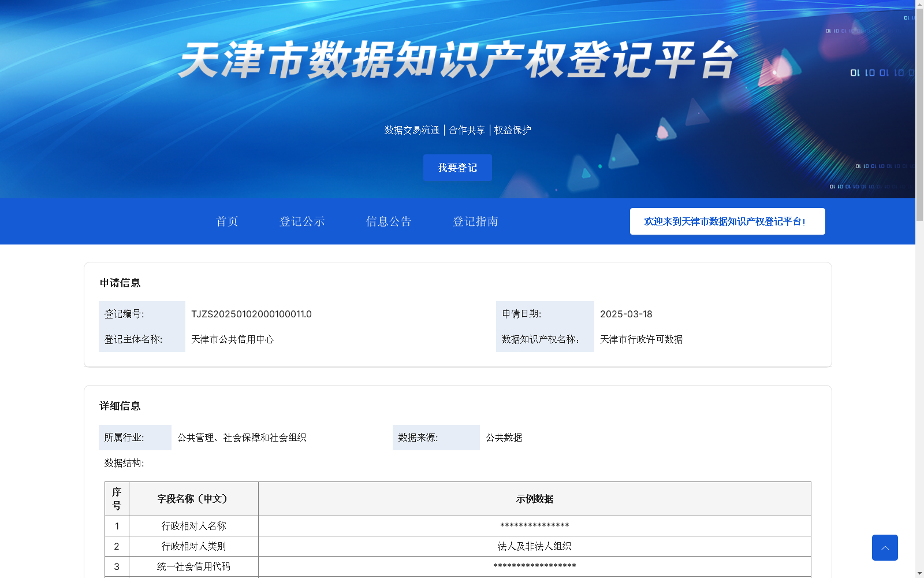Click the platform title 天津市数据知识产权登记平台

tap(458, 60)
